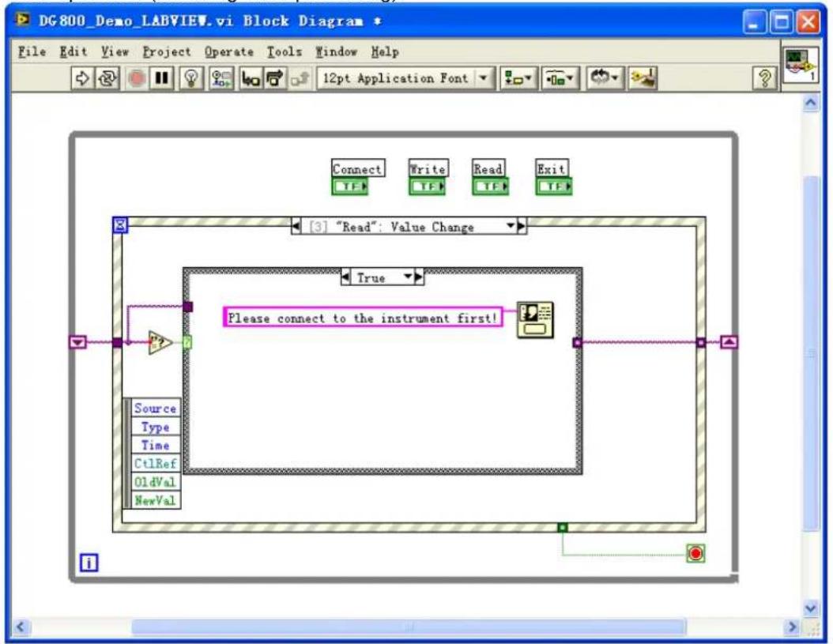Go to previous event case arrow
Screen dimensions: 833x644
pyautogui.click(x=296, y=227)
